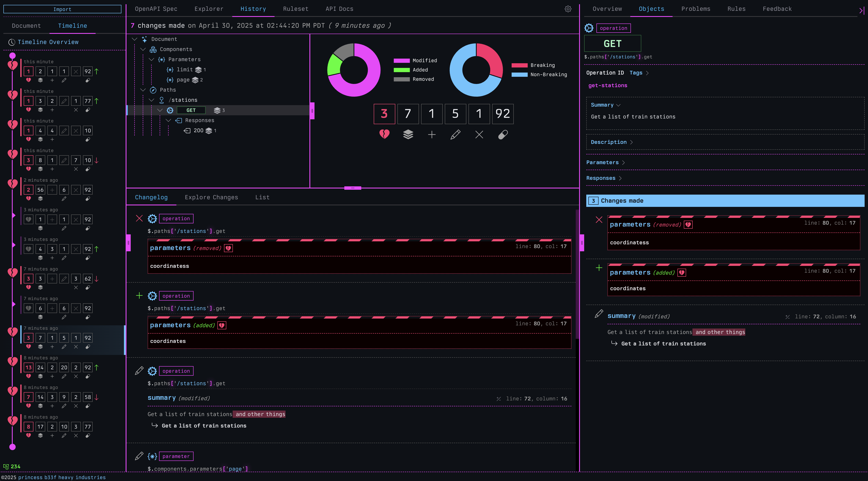
Task: Click the pencil modifications icon under stats
Action: [455, 135]
